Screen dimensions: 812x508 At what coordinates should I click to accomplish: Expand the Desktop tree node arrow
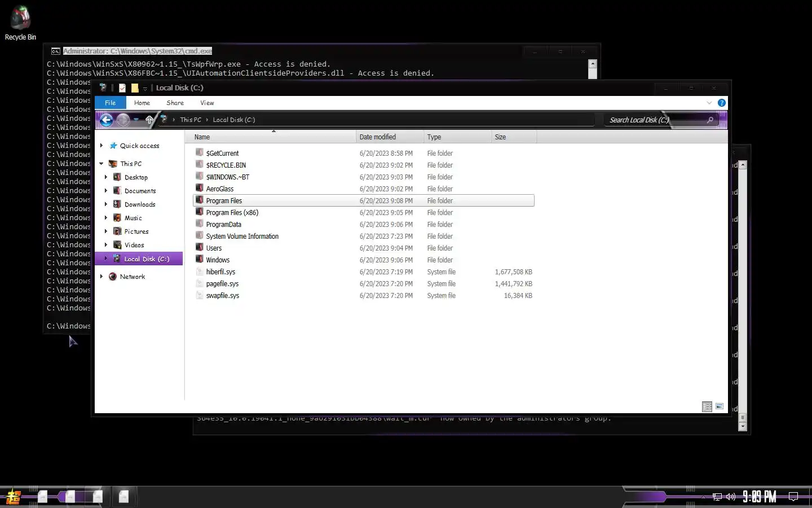106,177
